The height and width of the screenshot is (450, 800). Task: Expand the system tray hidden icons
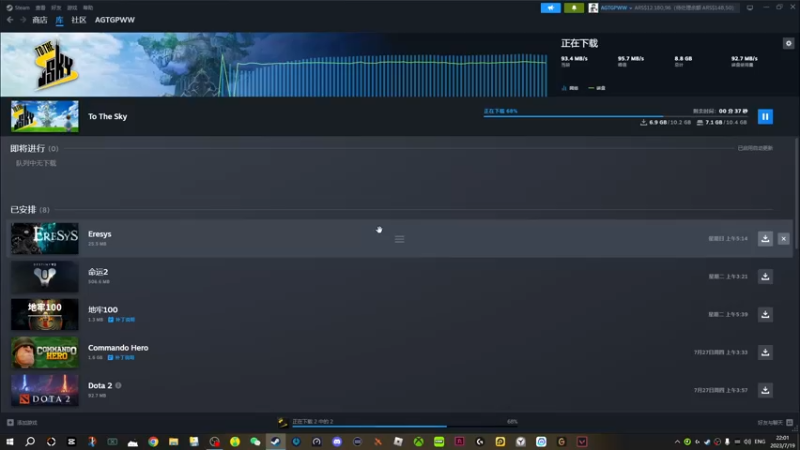click(x=677, y=441)
